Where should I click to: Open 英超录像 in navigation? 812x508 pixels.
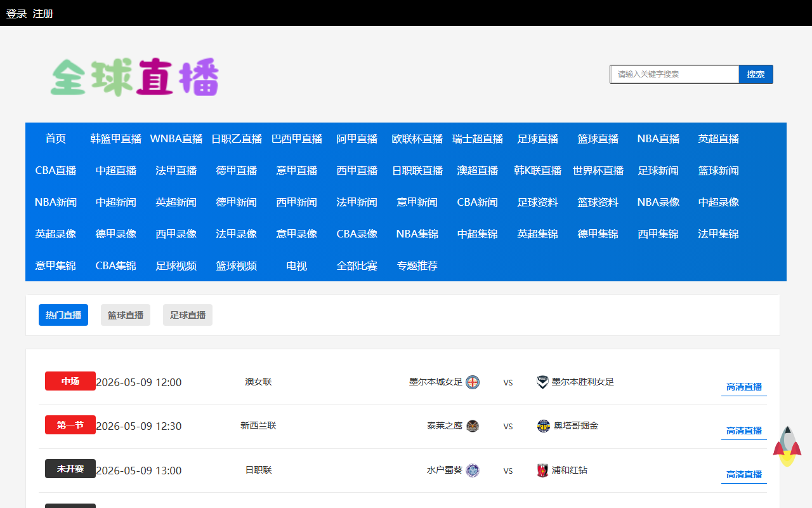click(x=56, y=234)
